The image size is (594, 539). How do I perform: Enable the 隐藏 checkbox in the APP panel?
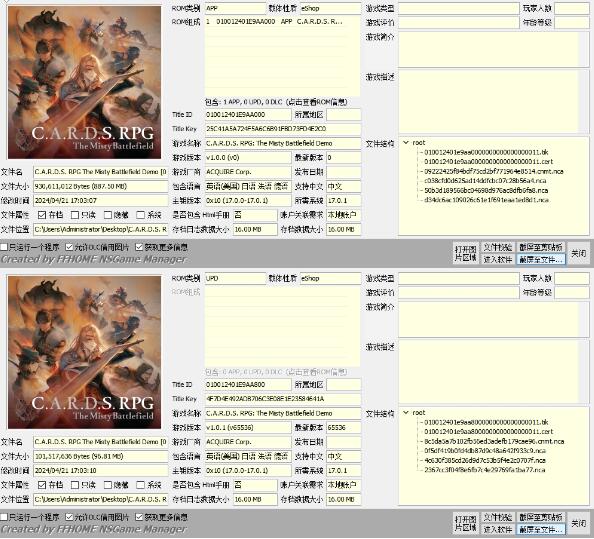(108, 215)
